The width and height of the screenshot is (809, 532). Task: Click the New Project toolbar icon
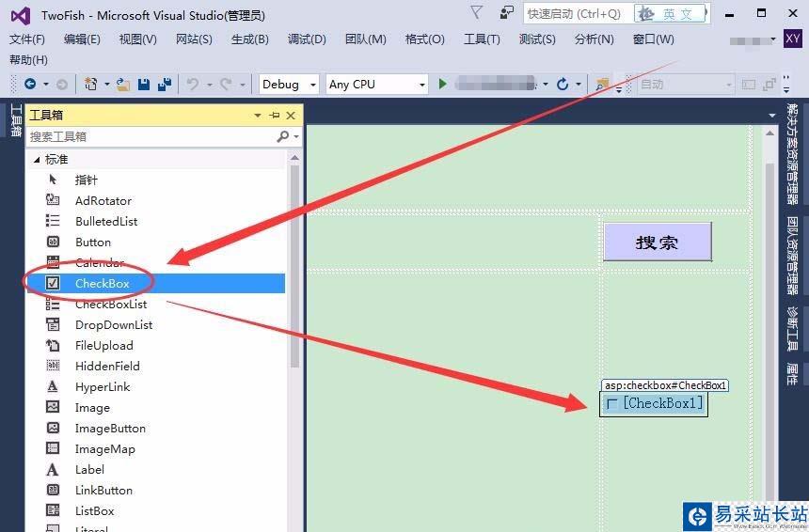[x=91, y=84]
